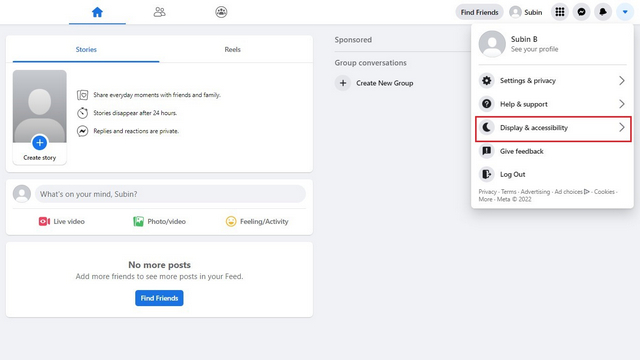Open Settings & privacy menu item

tap(552, 80)
